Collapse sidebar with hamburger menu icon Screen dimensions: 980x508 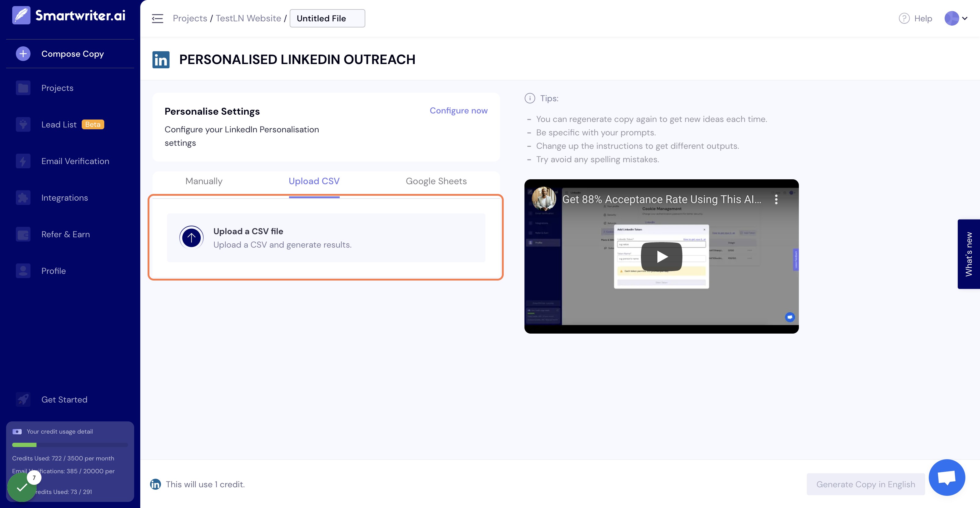pyautogui.click(x=158, y=18)
